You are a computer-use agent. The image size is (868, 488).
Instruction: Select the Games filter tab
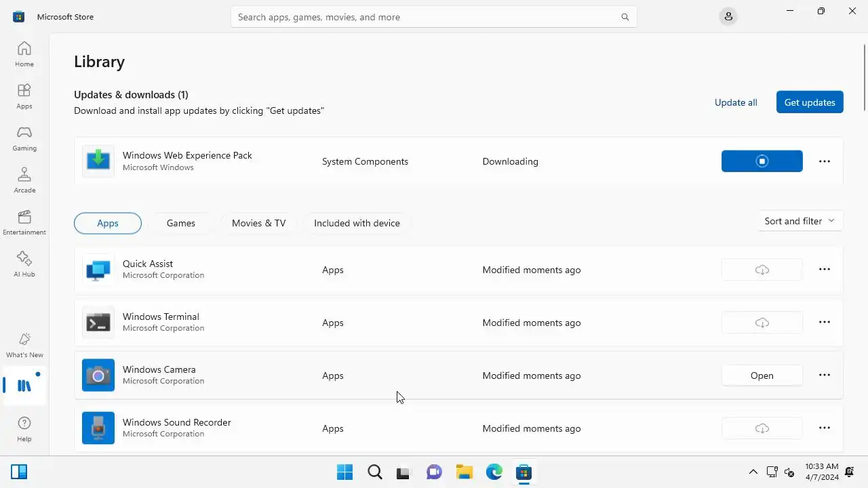point(181,223)
